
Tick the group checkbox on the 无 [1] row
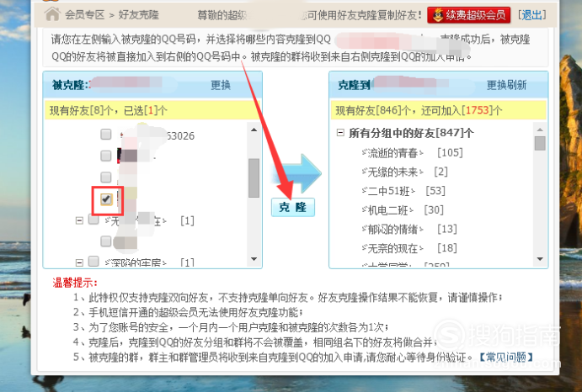point(93,220)
